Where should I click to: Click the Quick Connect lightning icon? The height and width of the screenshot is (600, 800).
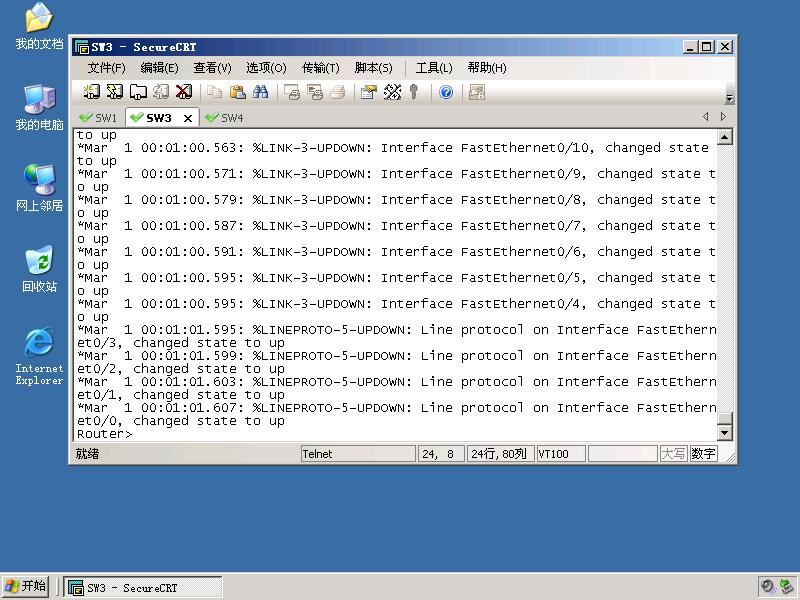point(115,92)
